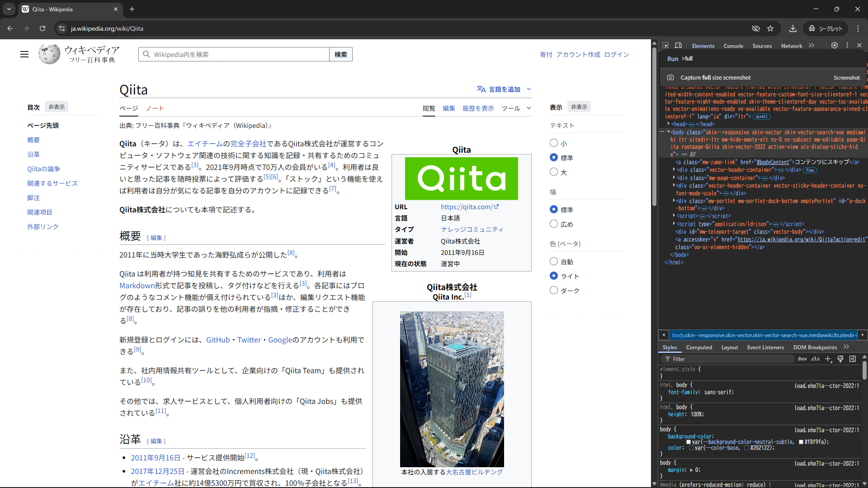Enable the ダーク color scheme option

pos(554,291)
